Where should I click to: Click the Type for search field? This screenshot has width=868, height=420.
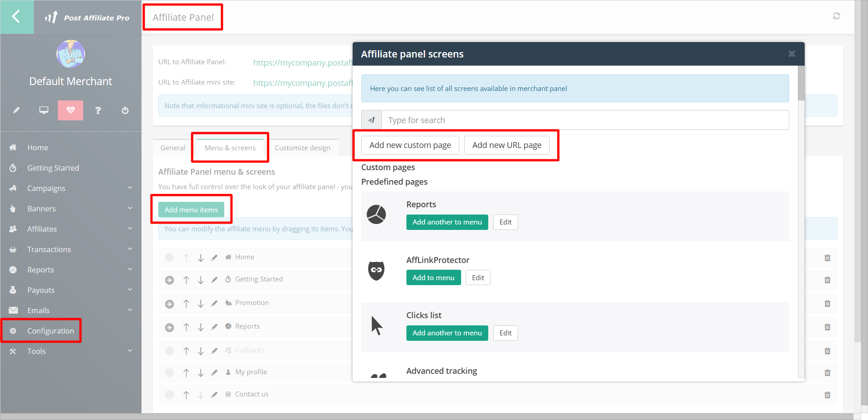pos(585,120)
